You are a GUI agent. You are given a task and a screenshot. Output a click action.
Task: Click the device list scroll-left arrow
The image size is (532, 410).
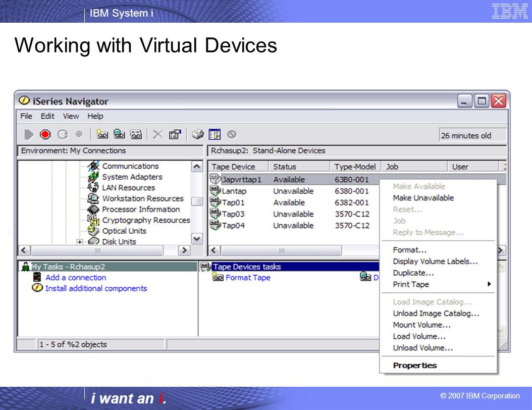[x=214, y=250]
